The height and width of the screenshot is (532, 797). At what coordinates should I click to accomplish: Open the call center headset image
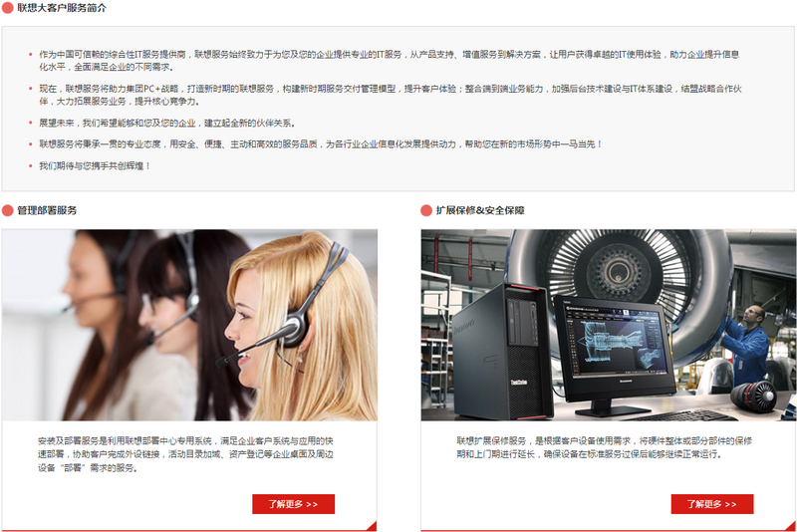click(189, 325)
